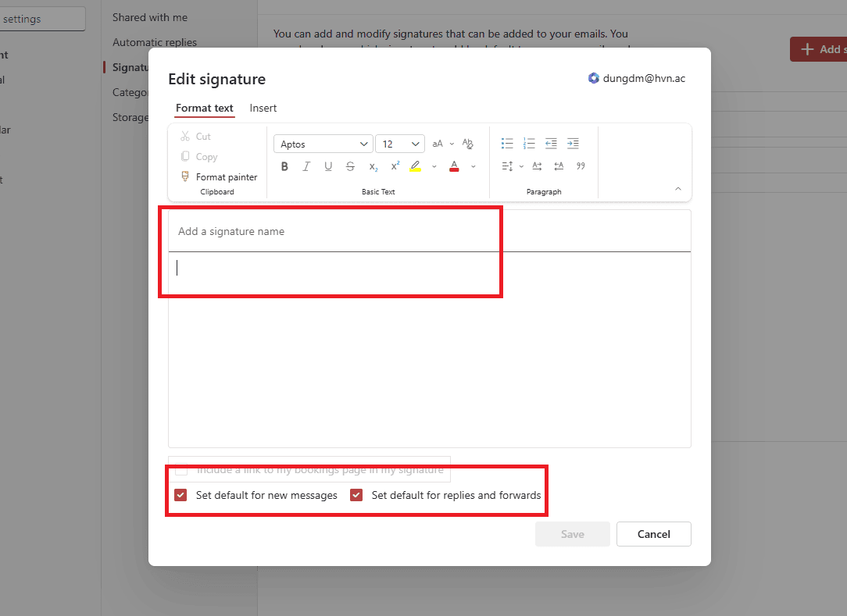Click the Add signature button behind dialog
This screenshot has width=847, height=616.
(x=818, y=49)
